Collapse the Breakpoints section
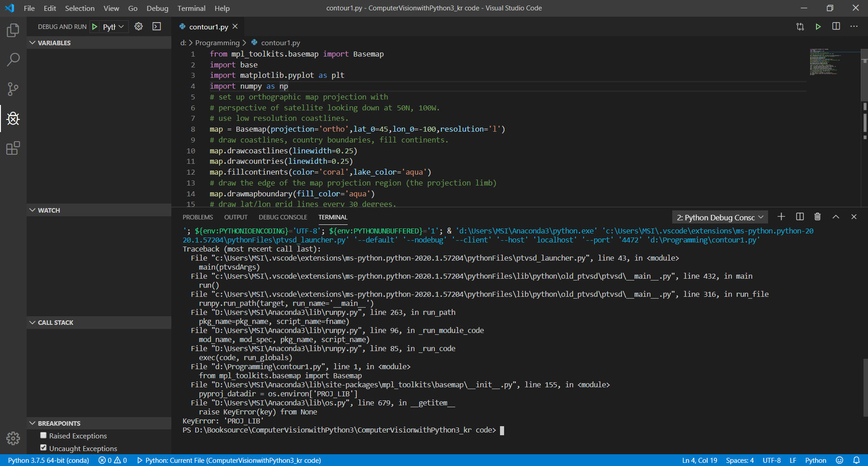The image size is (868, 466). [99, 423]
